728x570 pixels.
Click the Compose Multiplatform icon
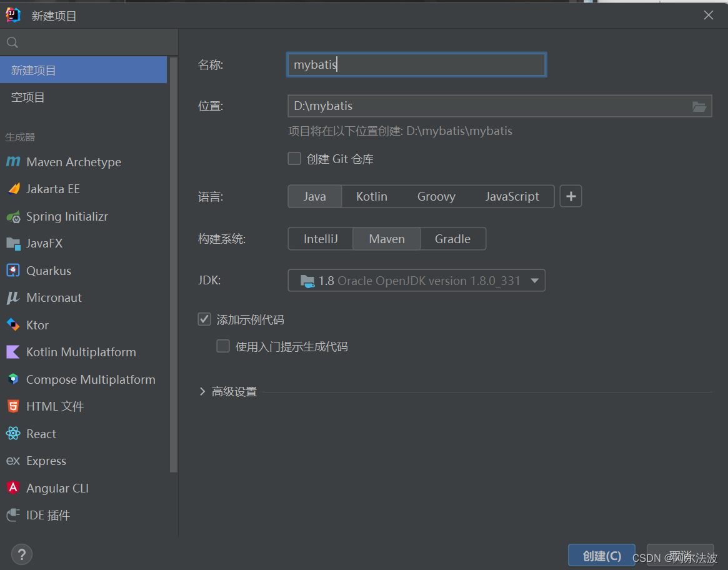(13, 379)
